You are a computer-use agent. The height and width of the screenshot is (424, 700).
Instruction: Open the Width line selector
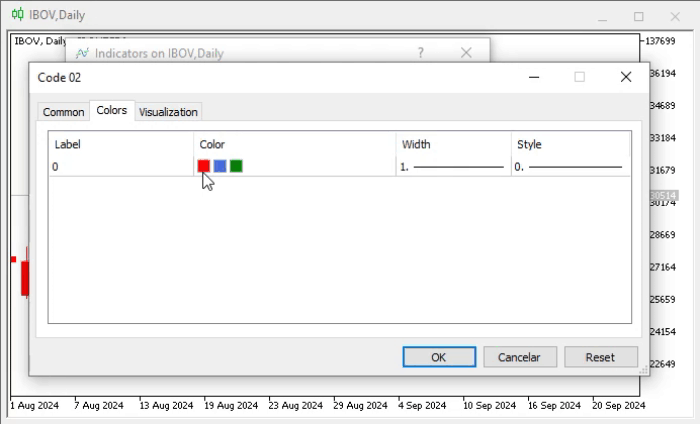(453, 167)
